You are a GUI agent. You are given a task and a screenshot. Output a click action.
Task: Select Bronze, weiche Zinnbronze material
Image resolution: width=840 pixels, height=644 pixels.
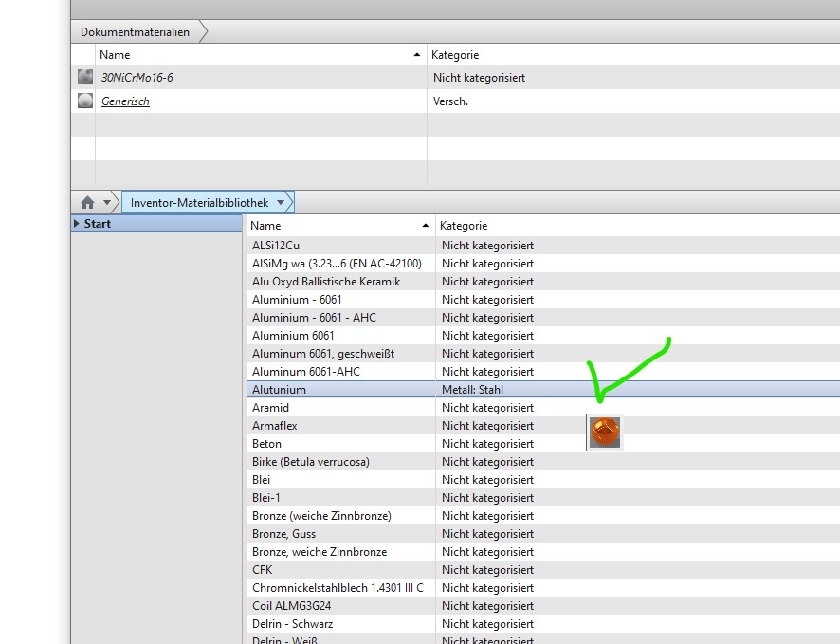tap(320, 552)
